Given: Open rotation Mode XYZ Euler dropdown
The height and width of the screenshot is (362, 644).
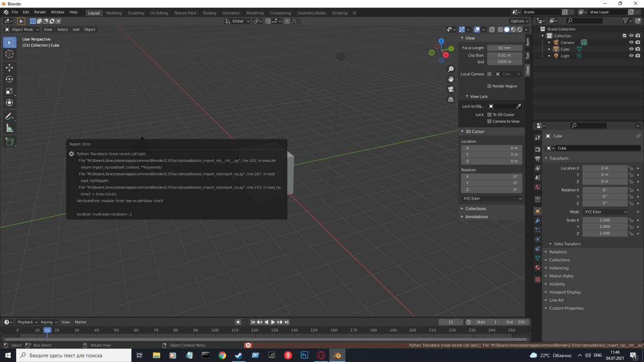Looking at the screenshot, I should (605, 212).
